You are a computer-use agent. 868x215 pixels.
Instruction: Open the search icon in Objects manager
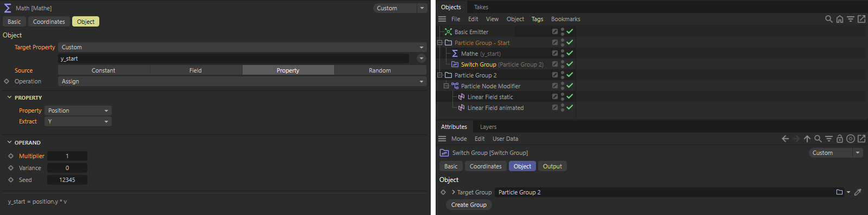point(829,19)
